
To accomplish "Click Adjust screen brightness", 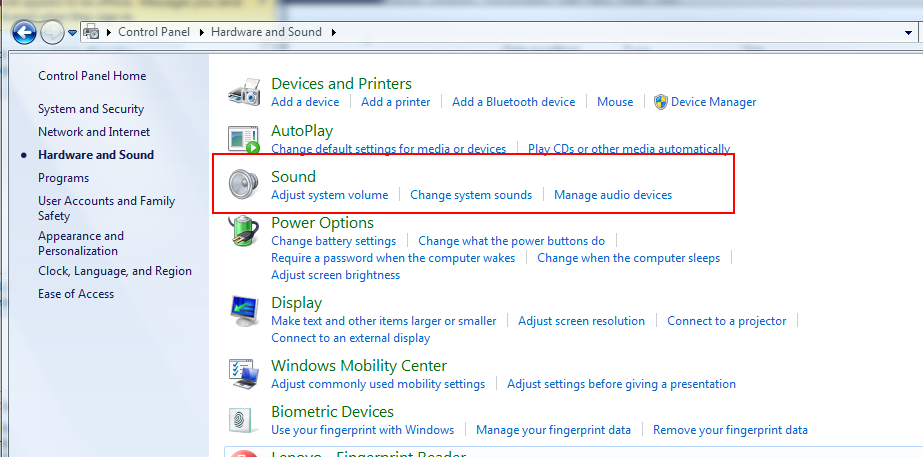I will (336, 275).
